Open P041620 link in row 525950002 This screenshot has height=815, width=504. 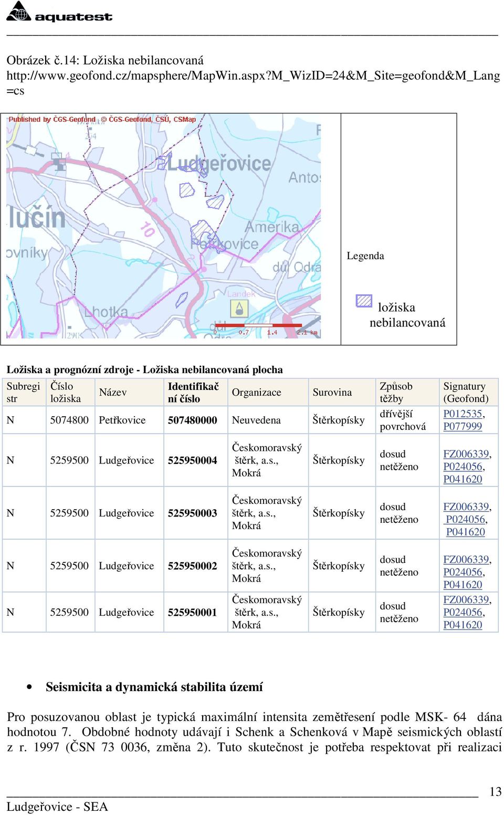(463, 584)
